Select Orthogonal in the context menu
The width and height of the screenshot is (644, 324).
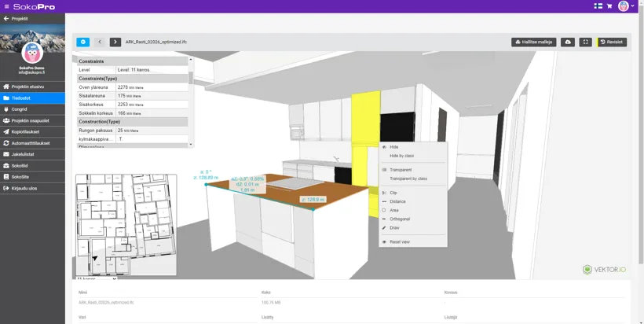[400, 219]
